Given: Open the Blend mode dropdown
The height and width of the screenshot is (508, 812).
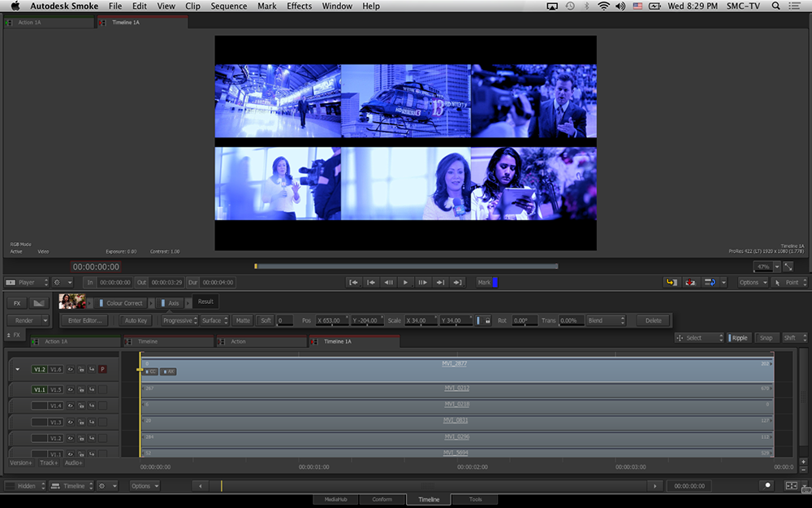Looking at the screenshot, I should click(x=606, y=320).
